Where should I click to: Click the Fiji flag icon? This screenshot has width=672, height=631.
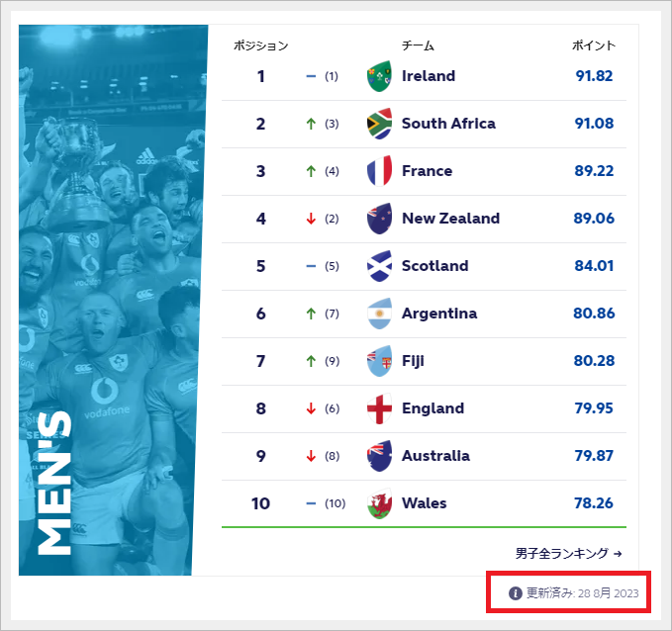click(x=379, y=361)
